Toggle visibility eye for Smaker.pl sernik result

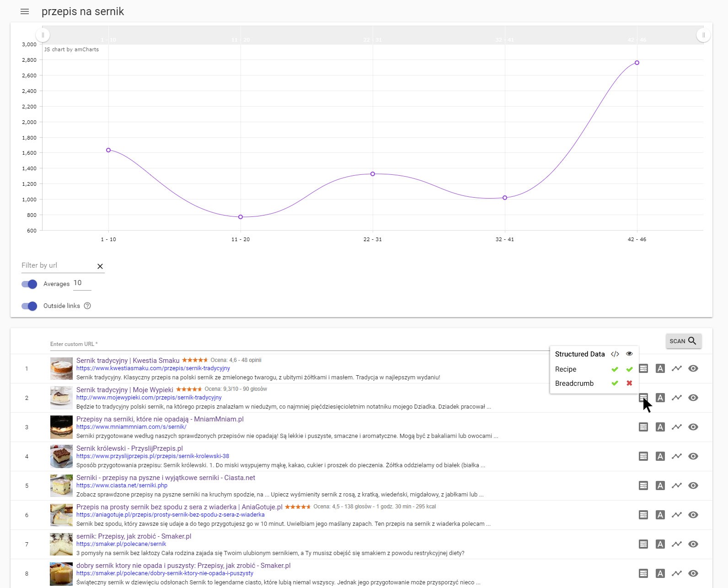point(693,544)
